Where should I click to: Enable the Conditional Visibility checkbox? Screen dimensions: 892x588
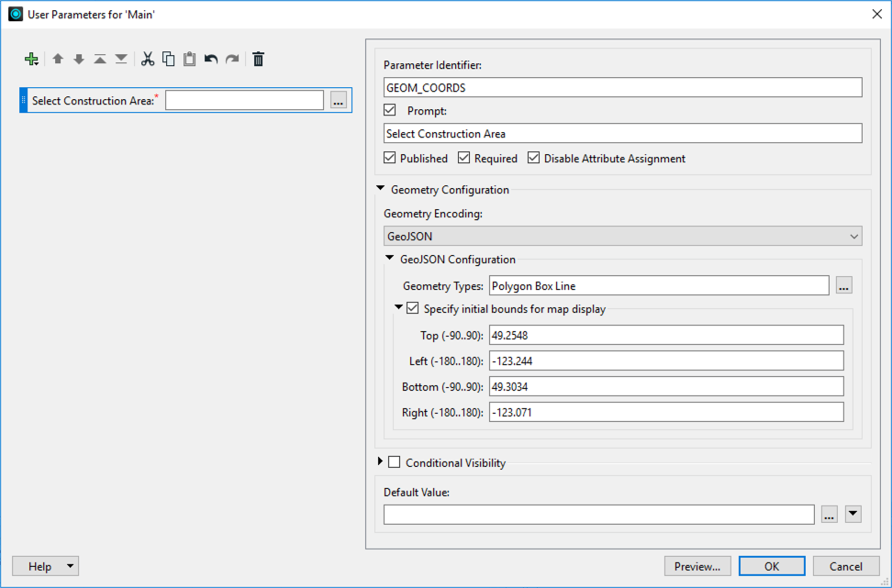point(395,461)
